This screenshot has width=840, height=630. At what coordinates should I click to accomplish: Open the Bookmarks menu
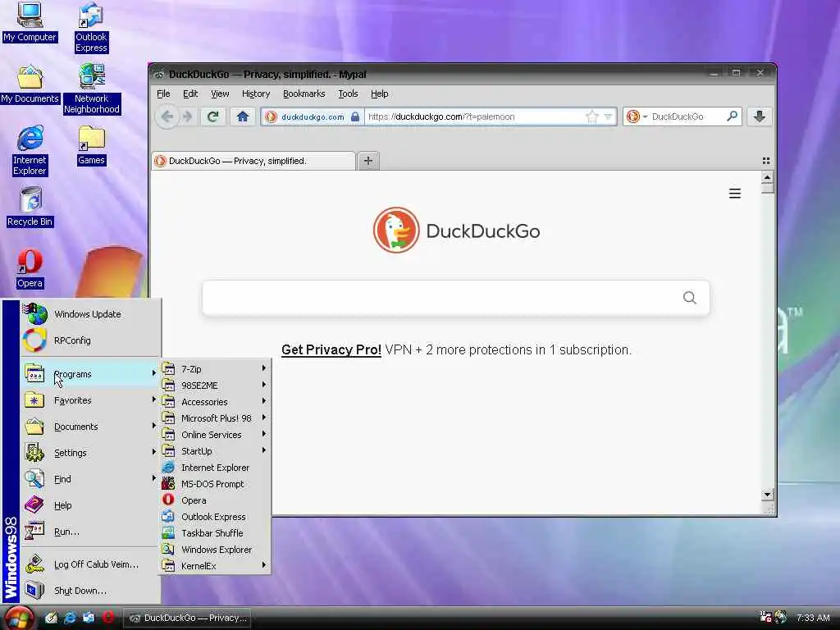(x=304, y=94)
